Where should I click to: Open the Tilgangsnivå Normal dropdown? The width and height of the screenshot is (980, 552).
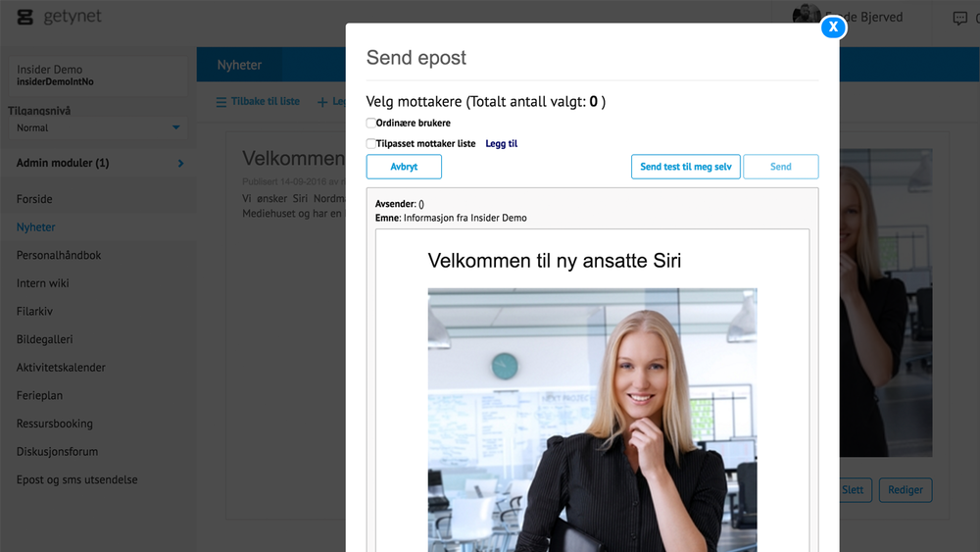pos(97,127)
